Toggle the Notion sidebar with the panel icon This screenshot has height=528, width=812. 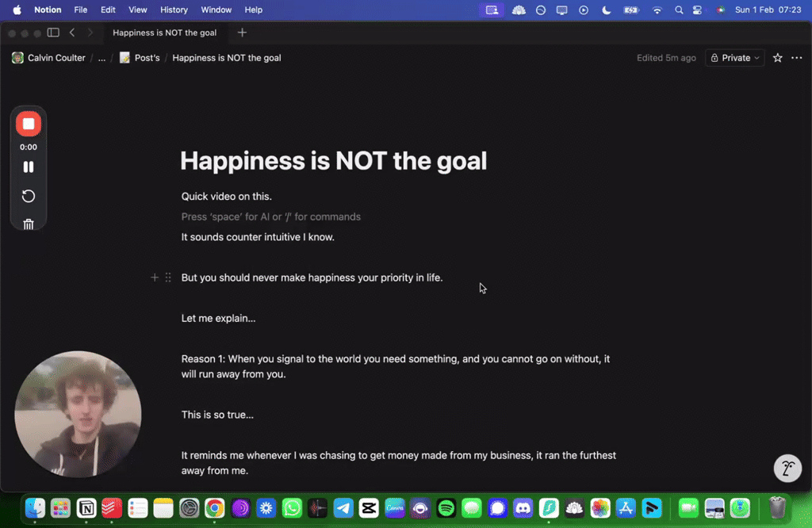click(52, 33)
